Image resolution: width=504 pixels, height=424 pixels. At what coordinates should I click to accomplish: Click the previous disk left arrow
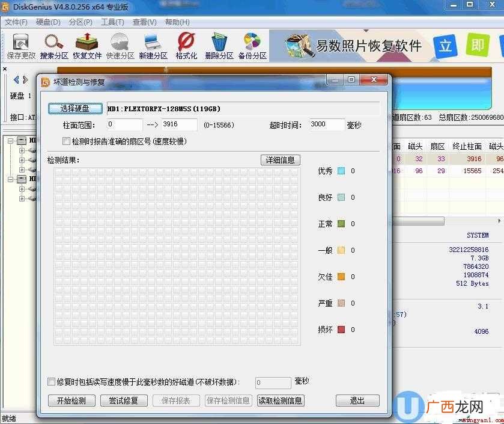[x=16, y=79]
